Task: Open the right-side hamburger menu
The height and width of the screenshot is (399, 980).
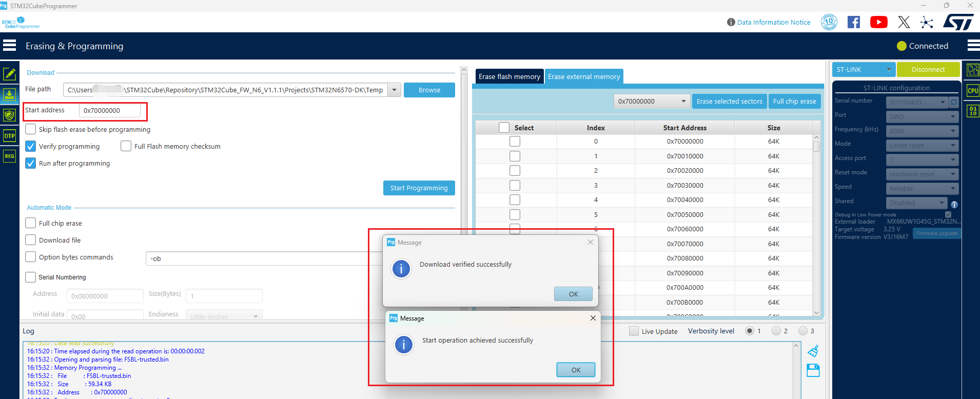Action: coord(973,46)
